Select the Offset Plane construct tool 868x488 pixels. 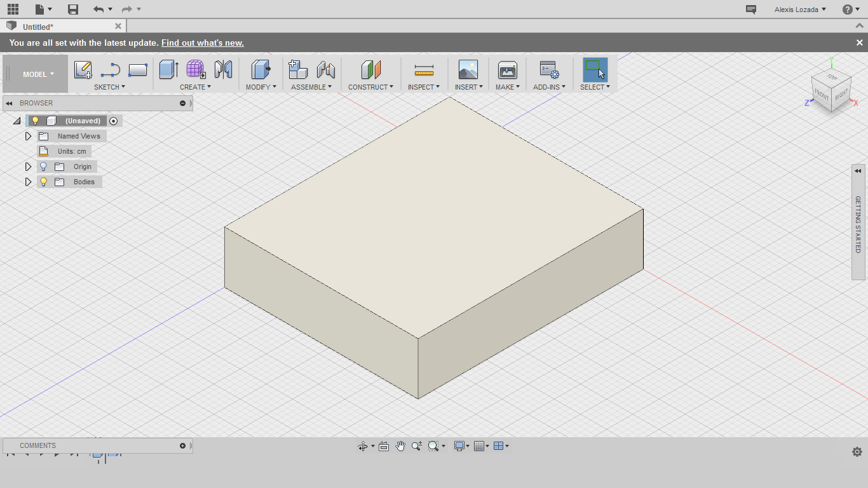coord(370,69)
